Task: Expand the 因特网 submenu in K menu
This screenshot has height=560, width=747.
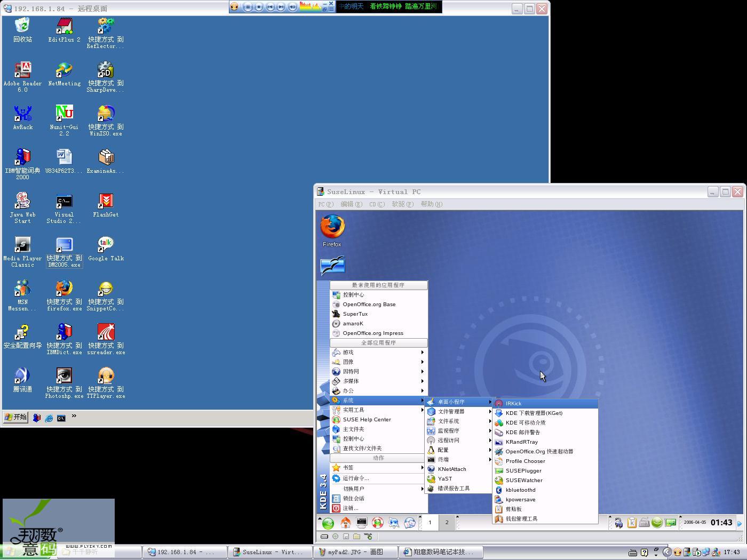Action: [x=378, y=372]
